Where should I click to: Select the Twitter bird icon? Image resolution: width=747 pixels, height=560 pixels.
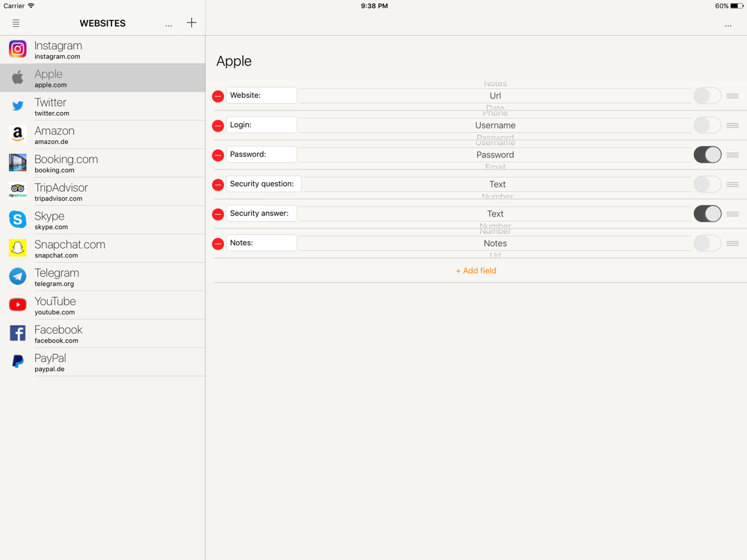coord(18,106)
